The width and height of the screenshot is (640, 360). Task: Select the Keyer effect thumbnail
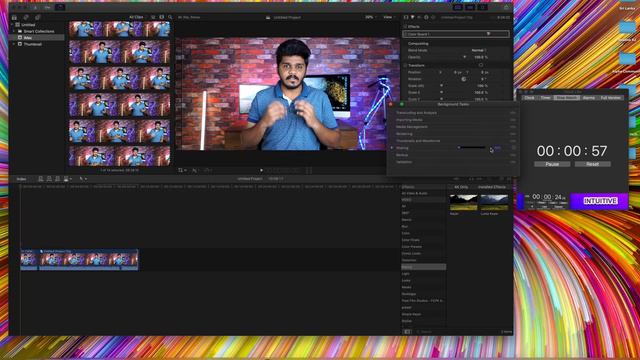463,202
